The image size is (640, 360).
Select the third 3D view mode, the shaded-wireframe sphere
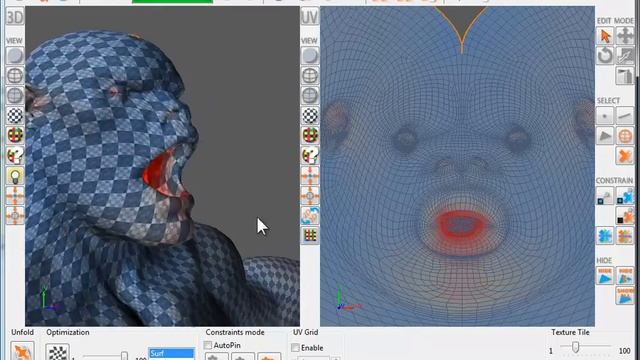point(15,96)
